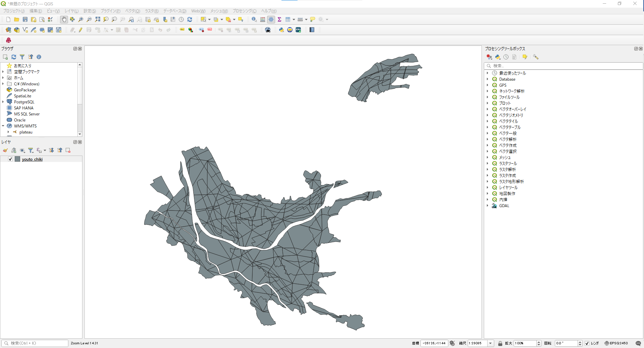Open the 縮尺 scale dropdown
Viewport: 644px width, 348px height.
pos(491,343)
